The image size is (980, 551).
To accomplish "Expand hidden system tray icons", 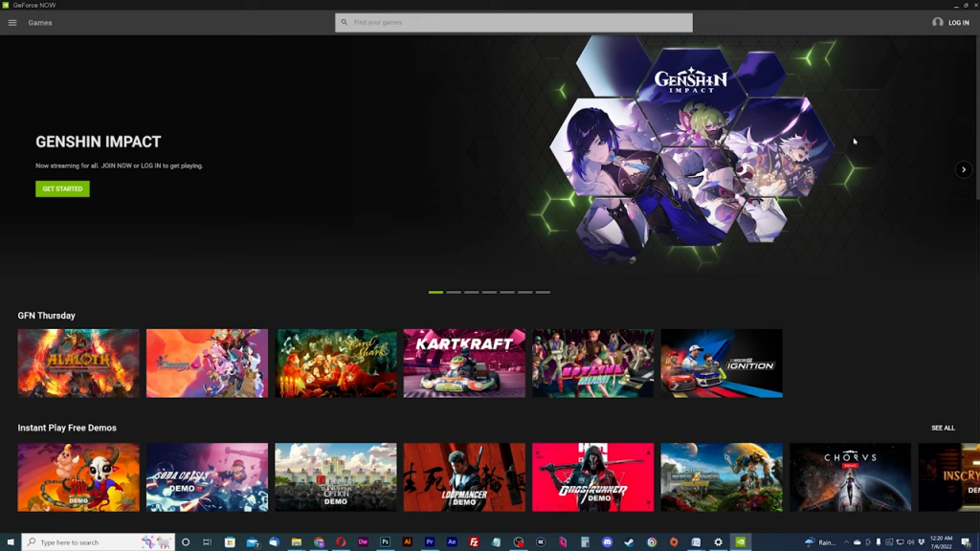I will 846,542.
